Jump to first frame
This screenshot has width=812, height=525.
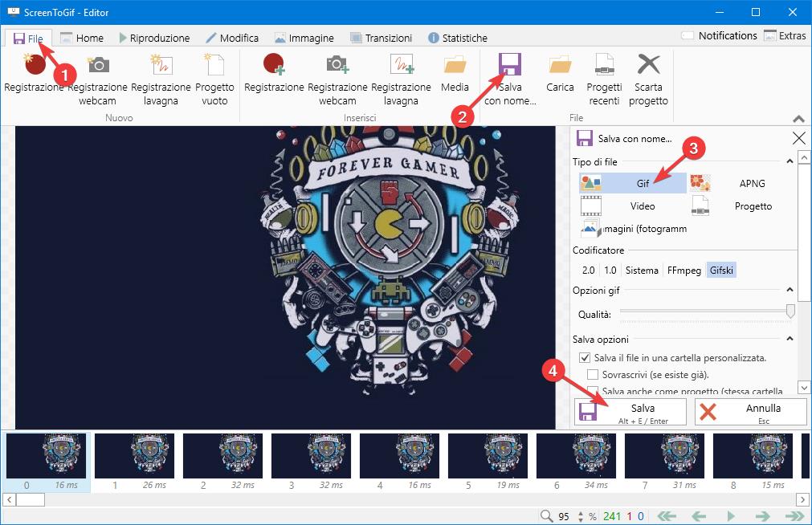[667, 515]
